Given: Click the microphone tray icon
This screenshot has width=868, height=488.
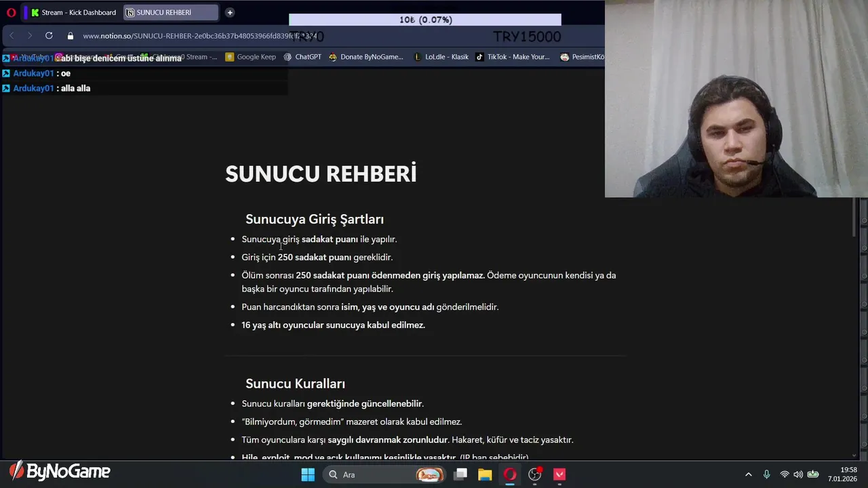Looking at the screenshot, I should (x=766, y=474).
